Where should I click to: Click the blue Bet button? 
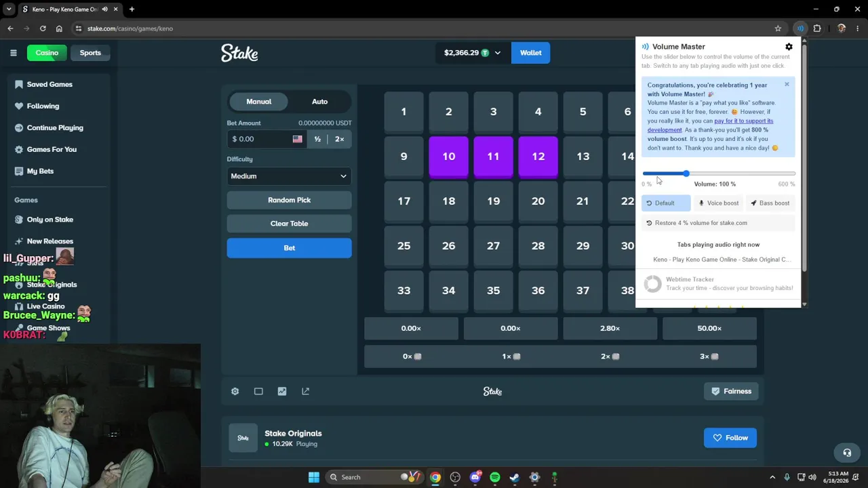pos(289,248)
